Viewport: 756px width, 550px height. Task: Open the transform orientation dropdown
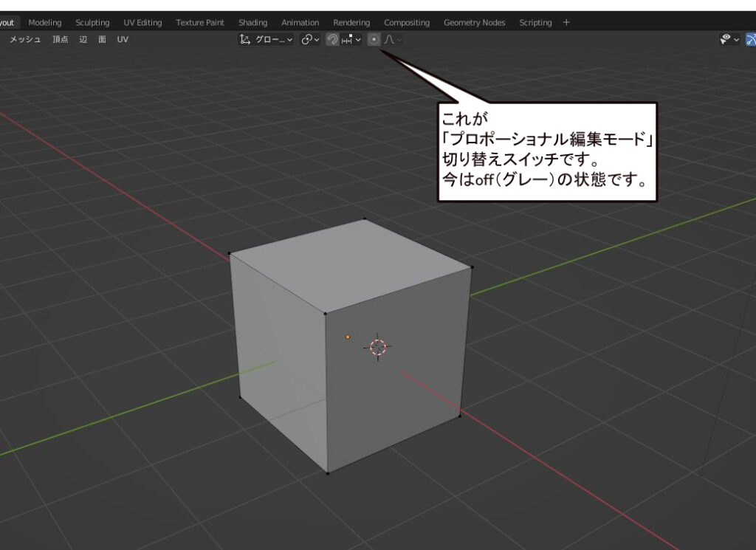[266, 40]
